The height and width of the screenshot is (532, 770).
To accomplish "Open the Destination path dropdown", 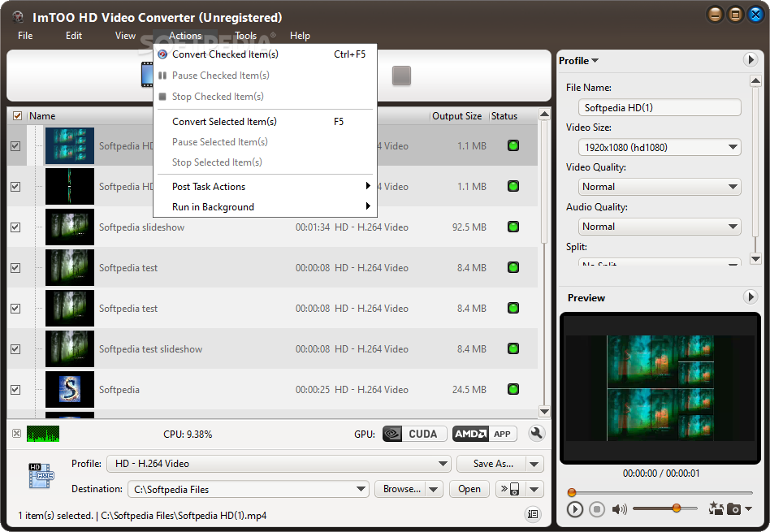I will [249, 489].
